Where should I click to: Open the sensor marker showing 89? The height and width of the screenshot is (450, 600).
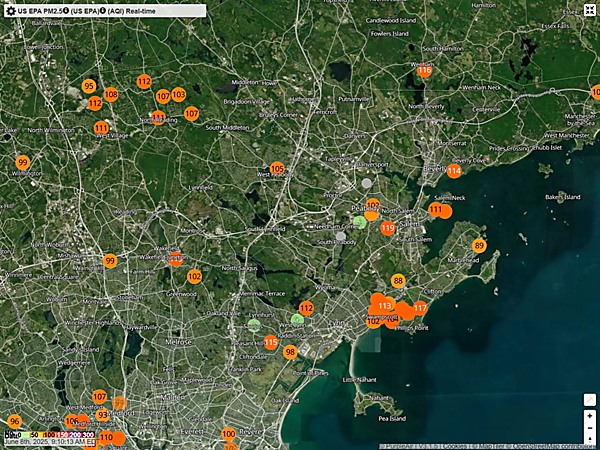tap(479, 246)
